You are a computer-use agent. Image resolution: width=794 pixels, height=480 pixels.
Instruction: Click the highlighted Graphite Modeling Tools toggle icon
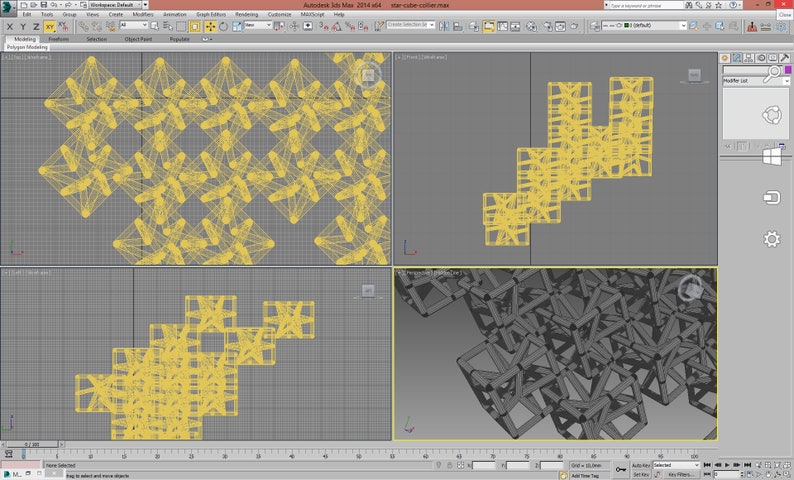tap(489, 26)
